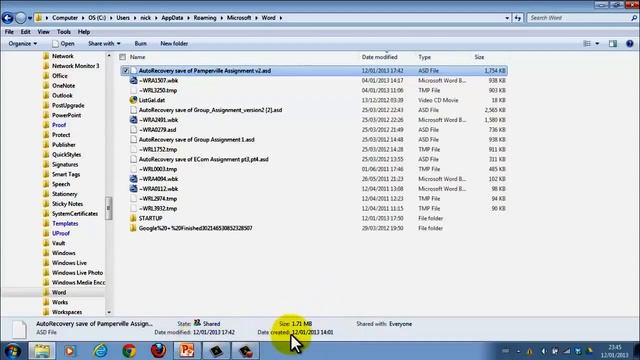Image resolution: width=640 pixels, height=360 pixels.
Task: Open Sticky Notes folder in tree
Action: pyautogui.click(x=67, y=204)
